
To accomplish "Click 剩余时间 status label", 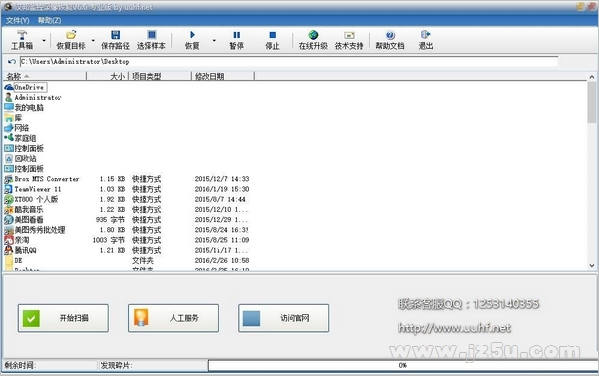I will click(x=20, y=365).
